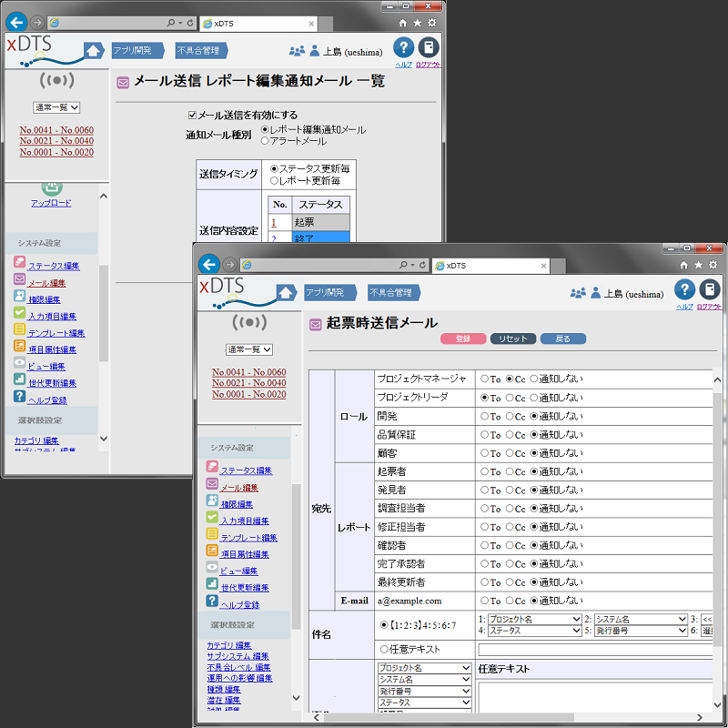This screenshot has width=728, height=728.
Task: Click the logout icon in front window
Action: tap(711, 290)
